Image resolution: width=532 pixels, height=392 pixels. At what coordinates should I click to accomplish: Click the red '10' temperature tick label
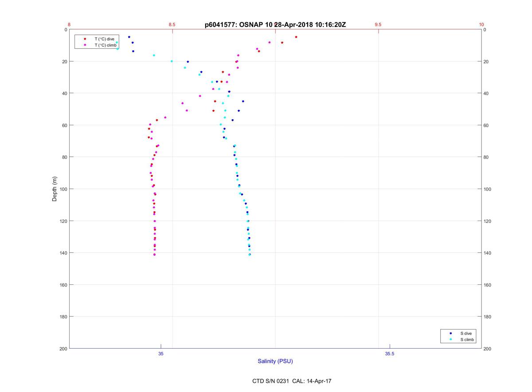(481, 25)
